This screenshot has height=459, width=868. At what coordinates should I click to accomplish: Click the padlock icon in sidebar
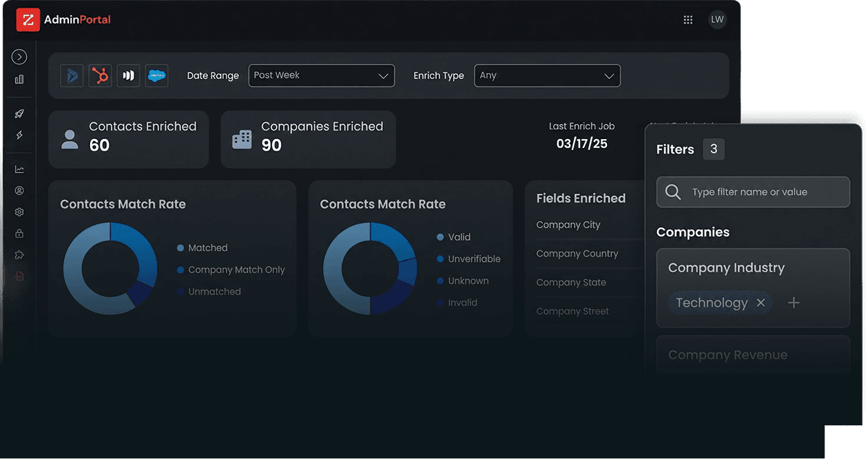(19, 233)
